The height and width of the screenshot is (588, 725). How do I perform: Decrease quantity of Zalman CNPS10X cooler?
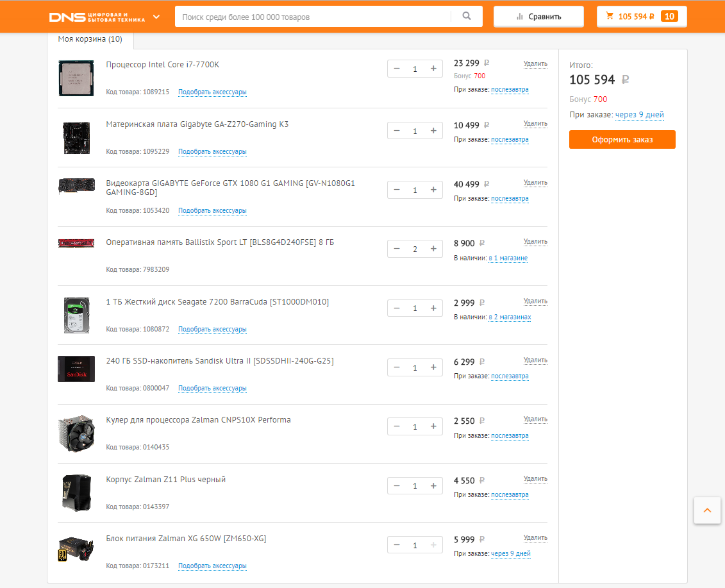(397, 426)
